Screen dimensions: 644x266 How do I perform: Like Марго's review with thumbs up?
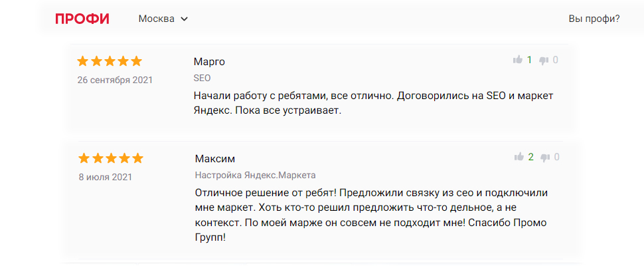coord(517,60)
